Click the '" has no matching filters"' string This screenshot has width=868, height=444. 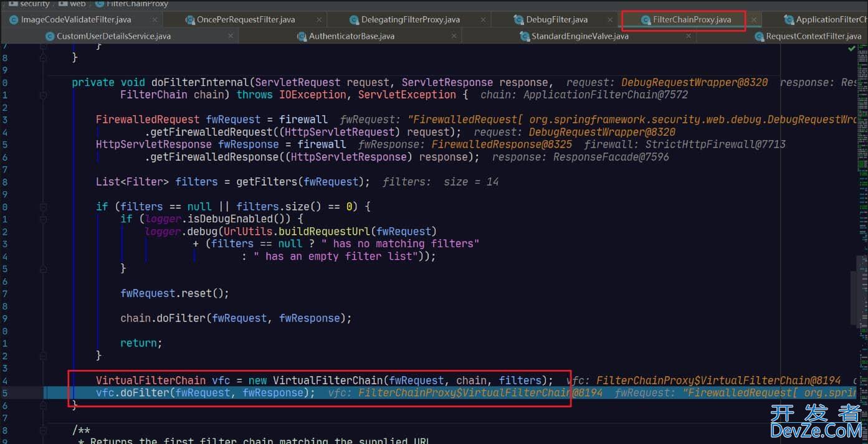click(400, 244)
